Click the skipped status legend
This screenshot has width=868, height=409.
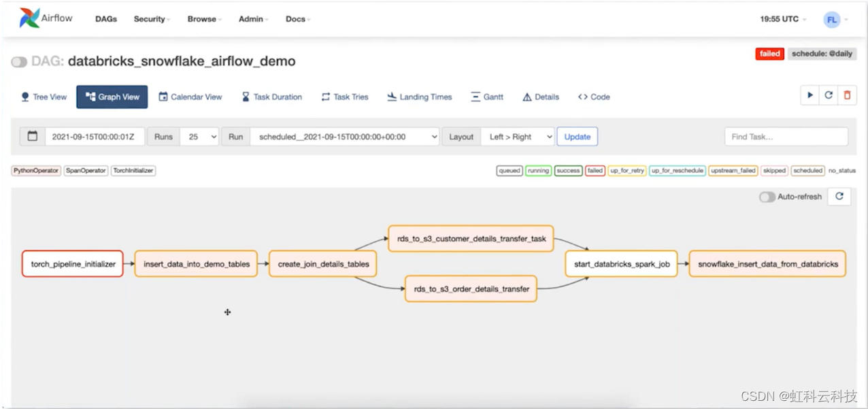774,171
